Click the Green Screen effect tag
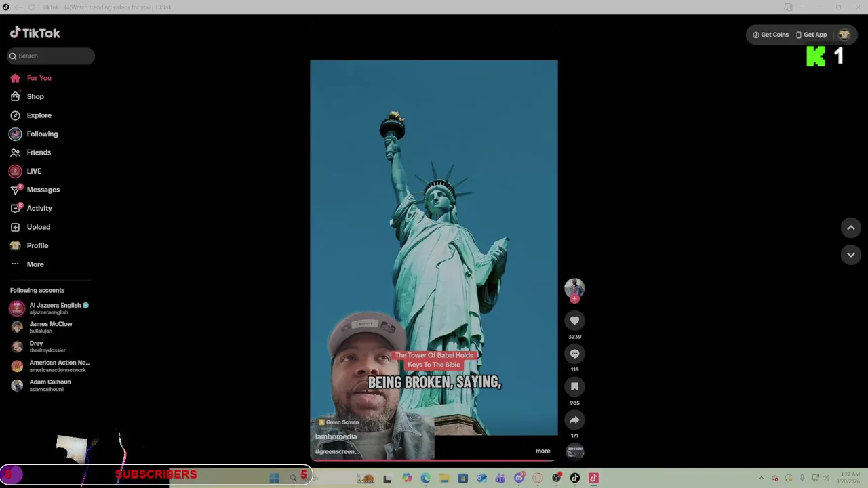Image resolution: width=868 pixels, height=488 pixels. coord(338,422)
